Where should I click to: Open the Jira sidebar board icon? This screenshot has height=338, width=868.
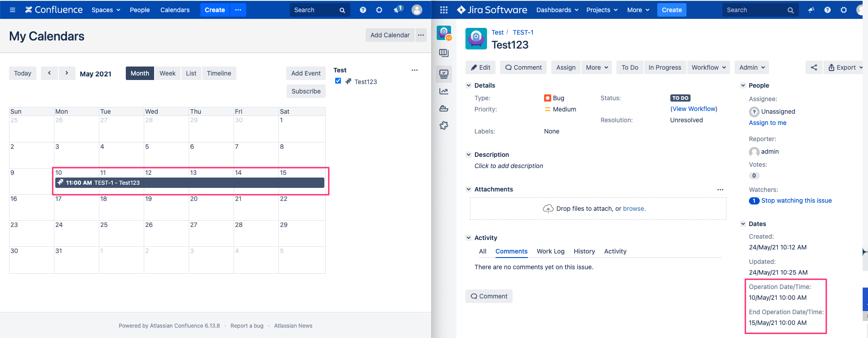click(444, 53)
